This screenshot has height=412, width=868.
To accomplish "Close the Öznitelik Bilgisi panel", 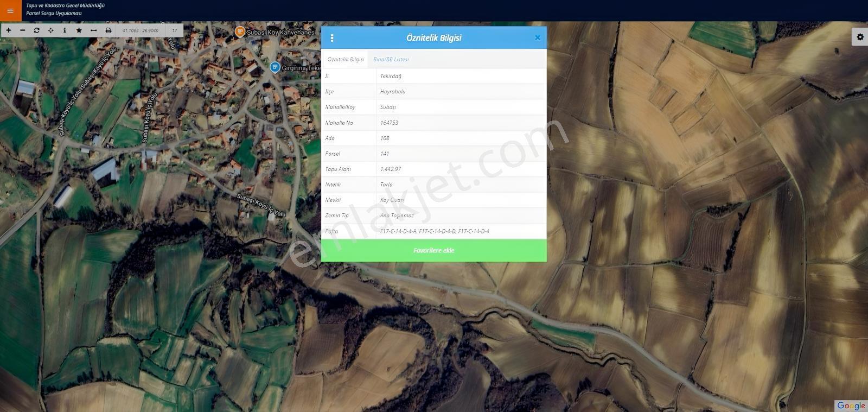I will (x=538, y=37).
